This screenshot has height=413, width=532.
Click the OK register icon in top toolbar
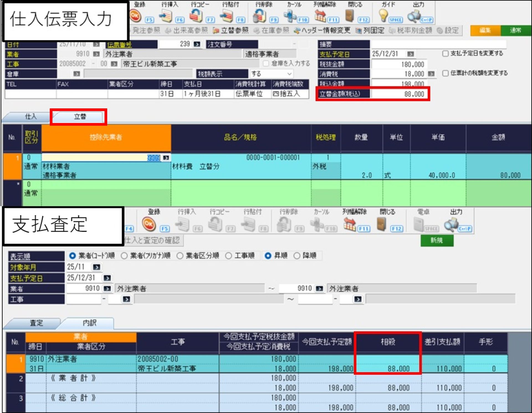(135, 16)
